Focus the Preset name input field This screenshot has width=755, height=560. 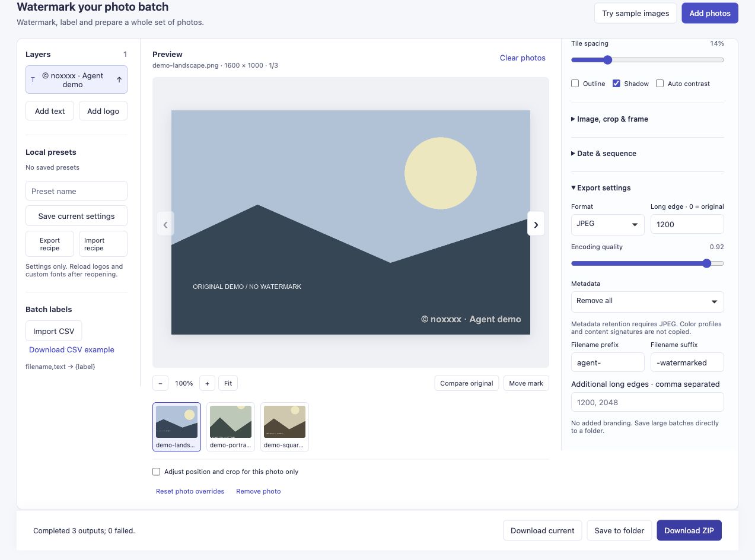[x=77, y=191]
